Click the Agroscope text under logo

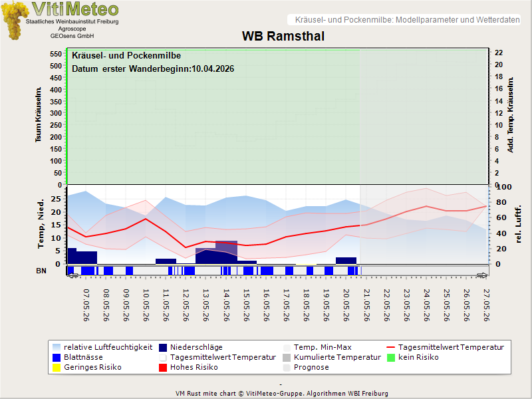(72, 29)
